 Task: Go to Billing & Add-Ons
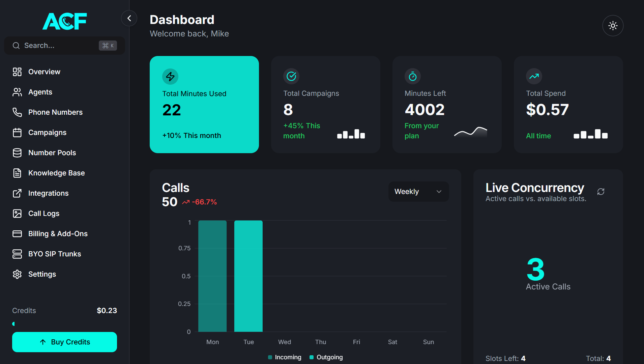[x=58, y=233]
